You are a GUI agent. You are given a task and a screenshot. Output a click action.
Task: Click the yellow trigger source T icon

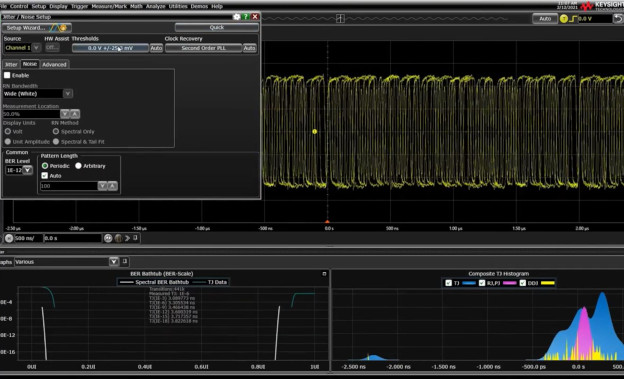point(564,19)
